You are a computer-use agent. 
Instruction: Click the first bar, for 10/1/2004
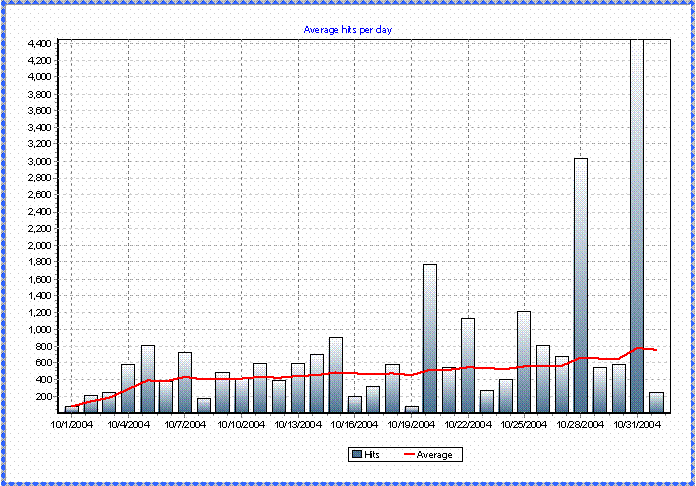pos(72,409)
